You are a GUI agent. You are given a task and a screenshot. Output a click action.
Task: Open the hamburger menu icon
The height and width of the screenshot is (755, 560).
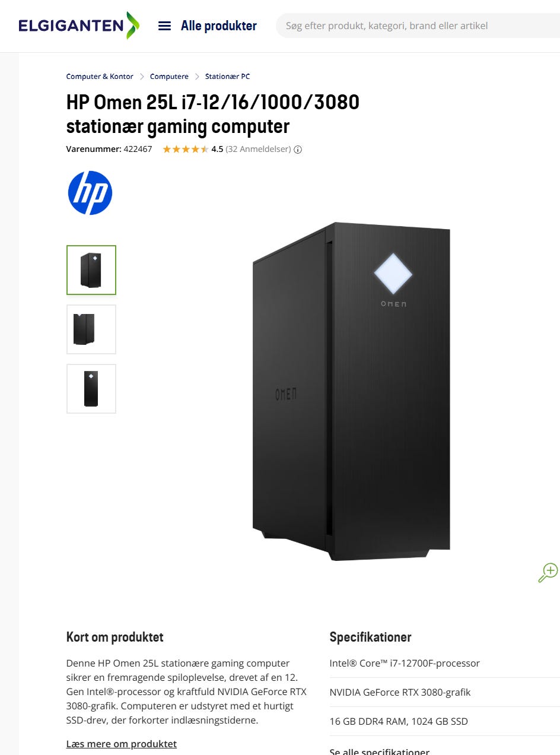[x=164, y=26]
